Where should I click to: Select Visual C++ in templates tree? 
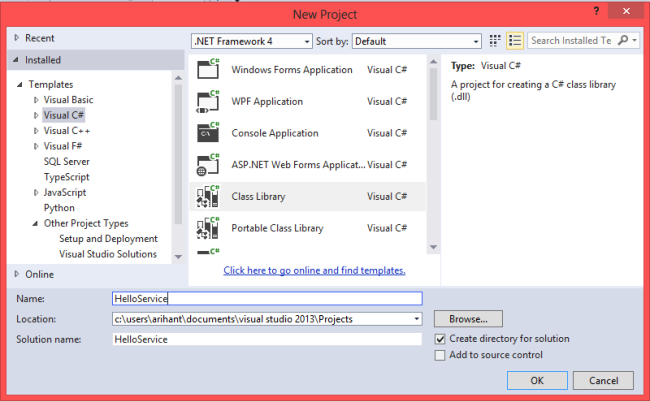(67, 131)
